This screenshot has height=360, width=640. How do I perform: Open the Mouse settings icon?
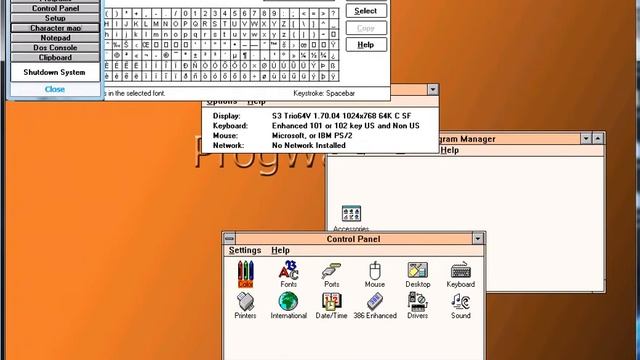point(375,274)
